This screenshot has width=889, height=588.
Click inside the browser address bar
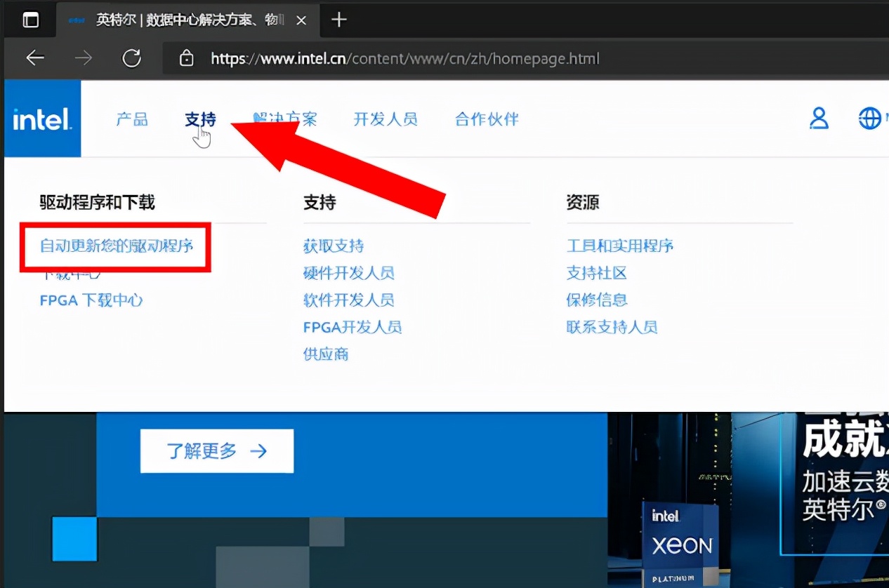point(421,58)
